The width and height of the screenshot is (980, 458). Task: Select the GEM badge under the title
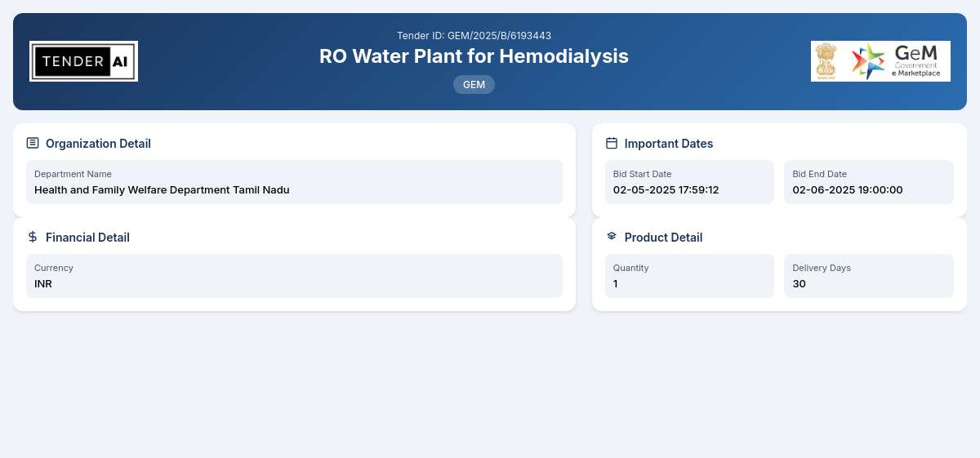click(474, 84)
